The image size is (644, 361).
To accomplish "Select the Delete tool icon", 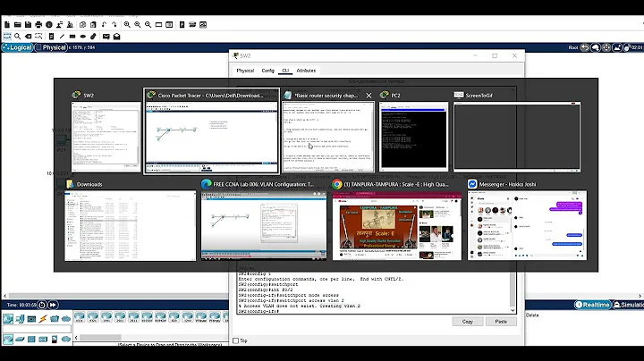I will 28,37.
